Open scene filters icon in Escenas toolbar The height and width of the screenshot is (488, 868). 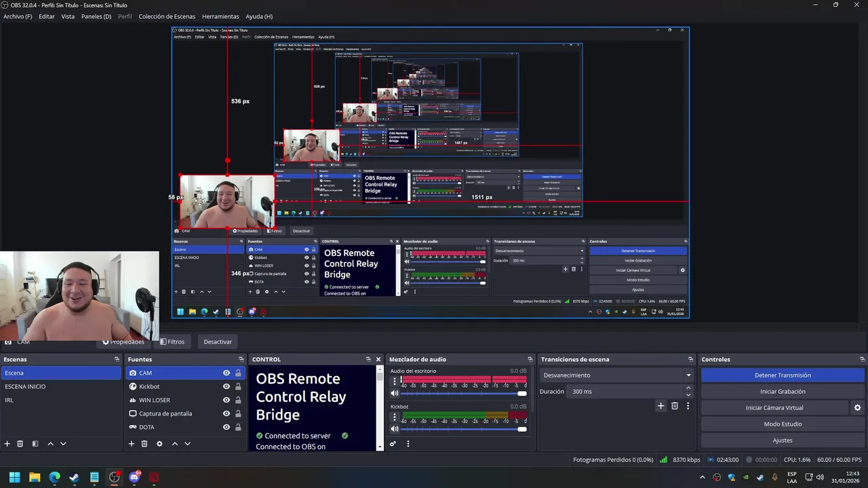click(x=35, y=444)
